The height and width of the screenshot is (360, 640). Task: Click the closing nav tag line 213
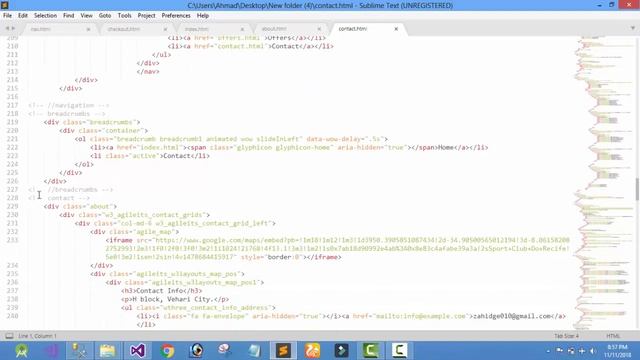148,71
